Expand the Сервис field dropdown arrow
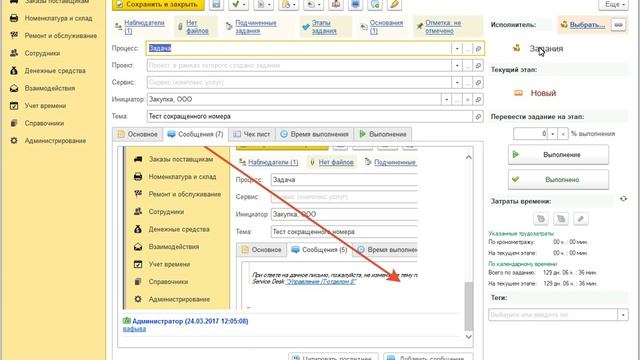640x360 pixels. click(x=457, y=83)
